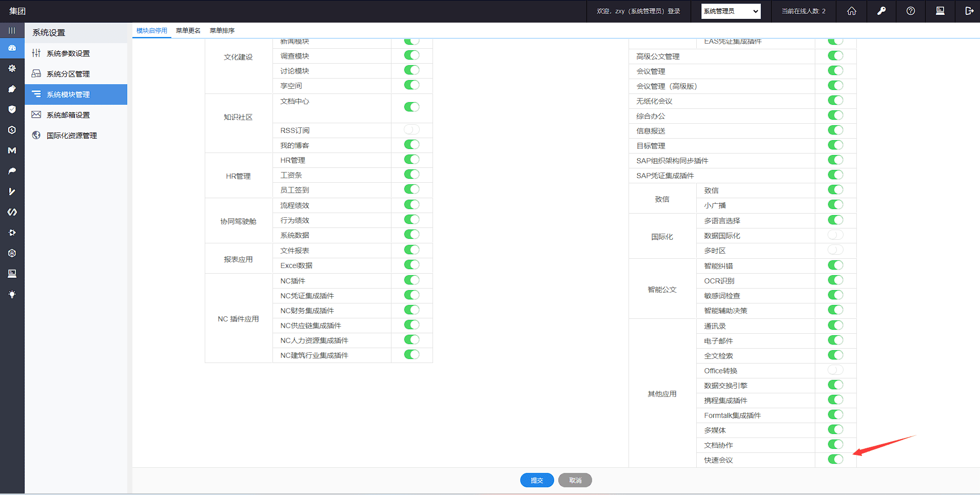
Task: Open help via the question mark icon
Action: click(911, 11)
